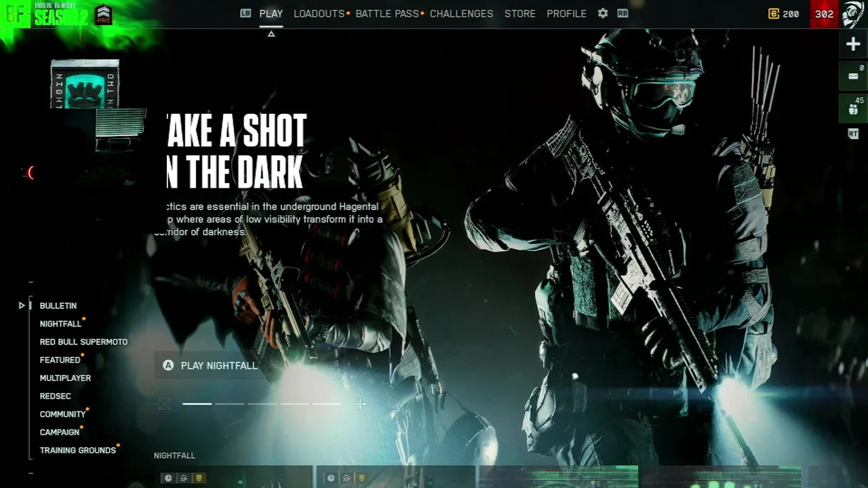Click the LB bumper icon beside PLAY
The width and height of the screenshot is (868, 488).
click(x=245, y=14)
